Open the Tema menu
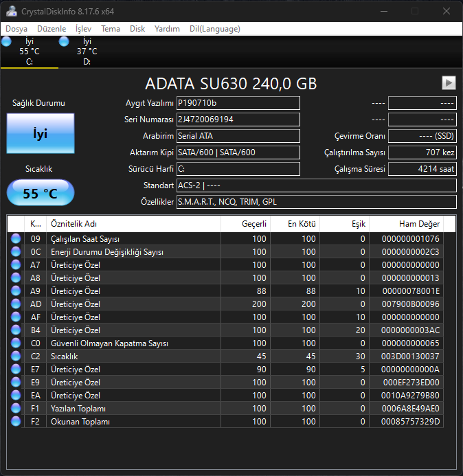Screen dimensions: 463x476 (x=110, y=29)
